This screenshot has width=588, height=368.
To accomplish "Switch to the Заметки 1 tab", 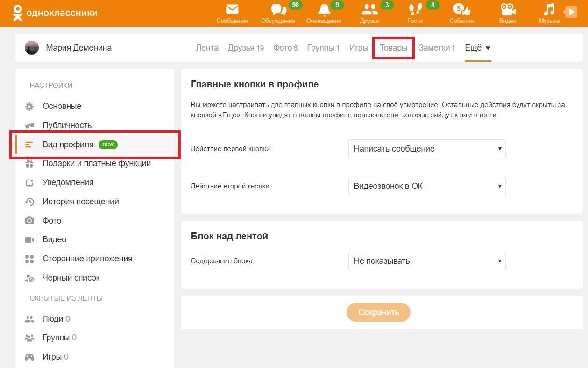I will 437,48.
